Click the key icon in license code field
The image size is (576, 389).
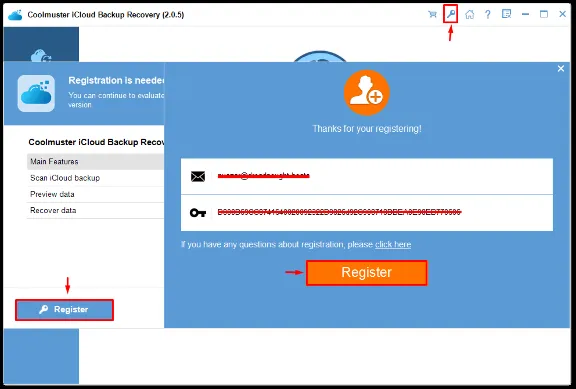click(x=198, y=212)
